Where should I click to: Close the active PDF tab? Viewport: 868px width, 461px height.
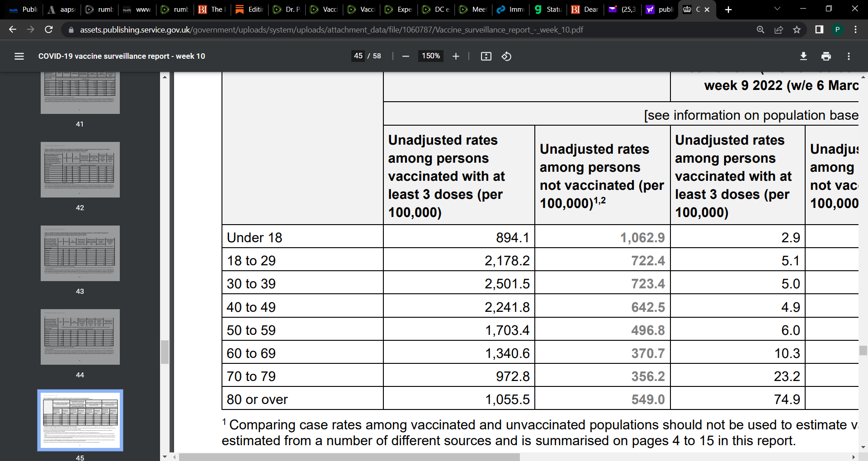707,9
